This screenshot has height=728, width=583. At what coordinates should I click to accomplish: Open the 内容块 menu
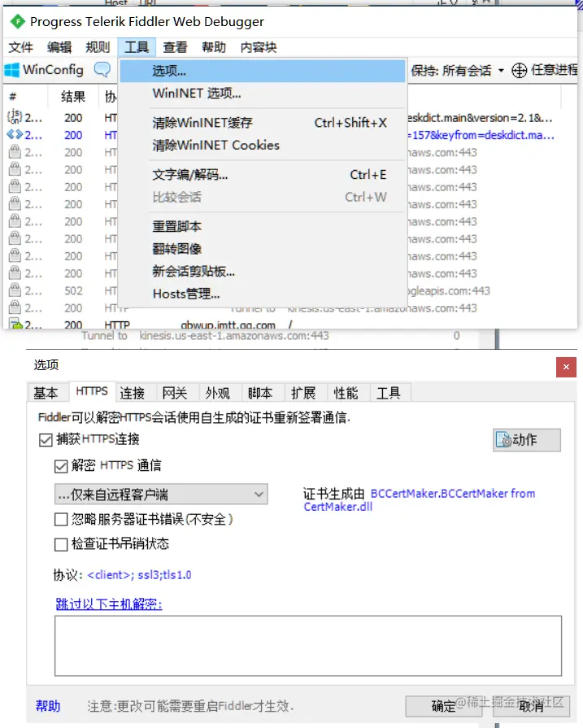[259, 47]
